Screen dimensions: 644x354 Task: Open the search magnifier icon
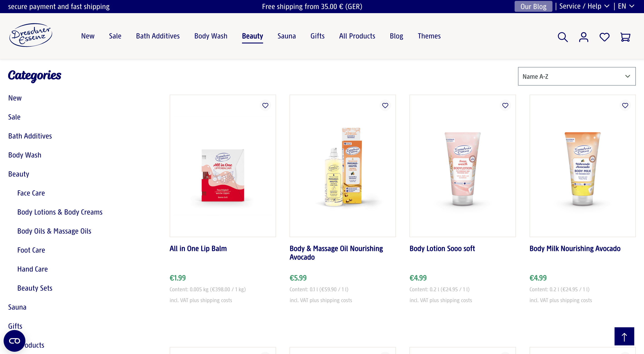tap(562, 37)
